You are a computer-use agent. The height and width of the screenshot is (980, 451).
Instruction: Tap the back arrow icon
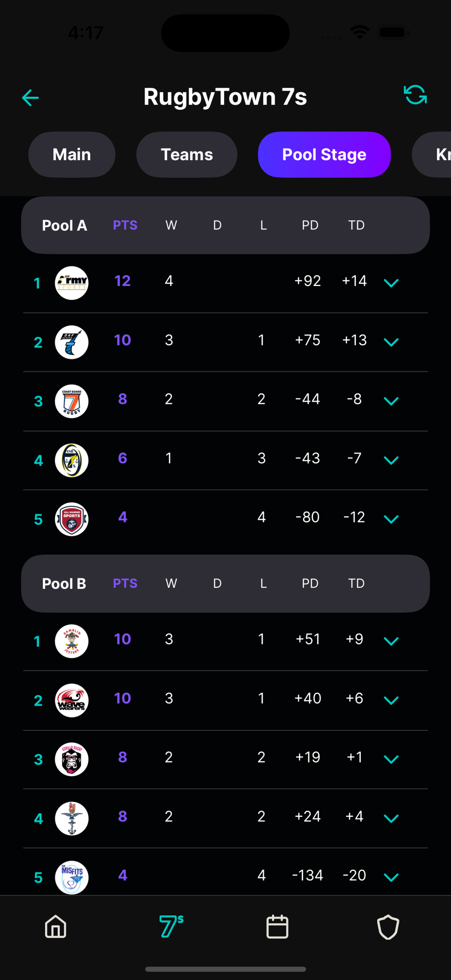[30, 98]
